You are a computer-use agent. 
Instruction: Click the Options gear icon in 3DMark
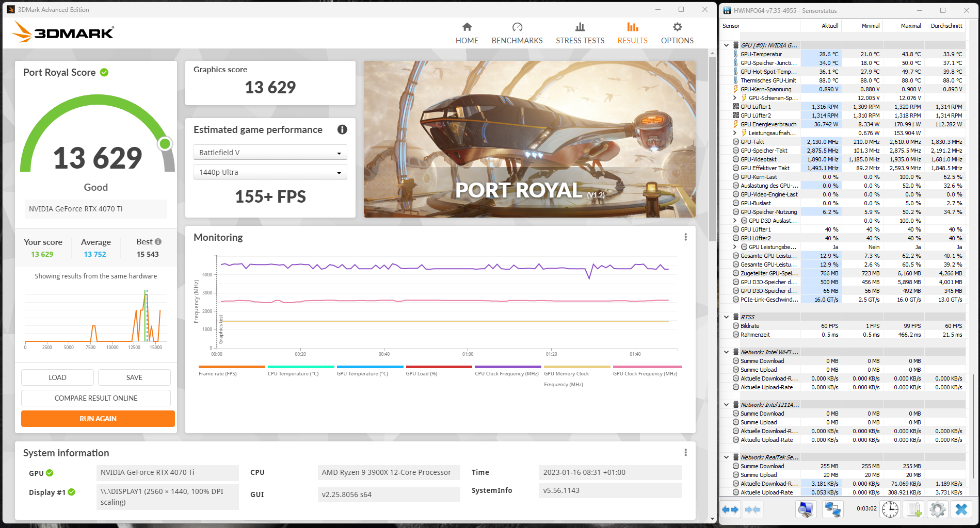point(678,27)
